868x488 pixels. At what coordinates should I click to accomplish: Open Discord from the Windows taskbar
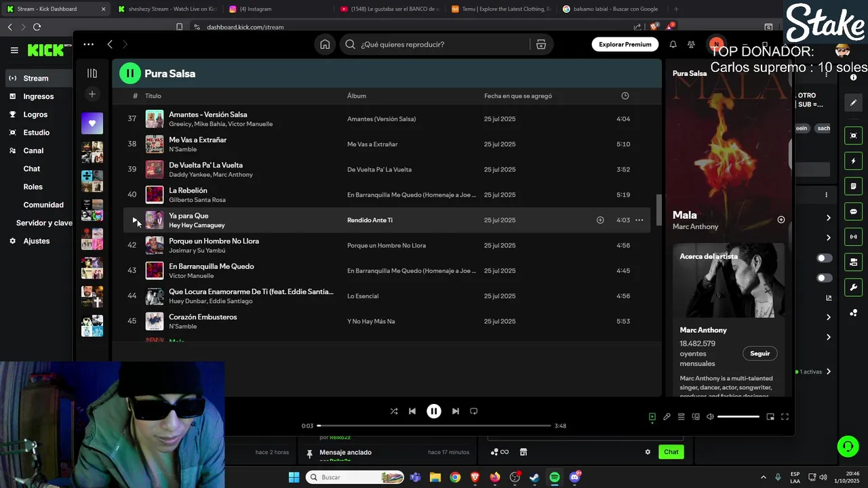click(575, 477)
